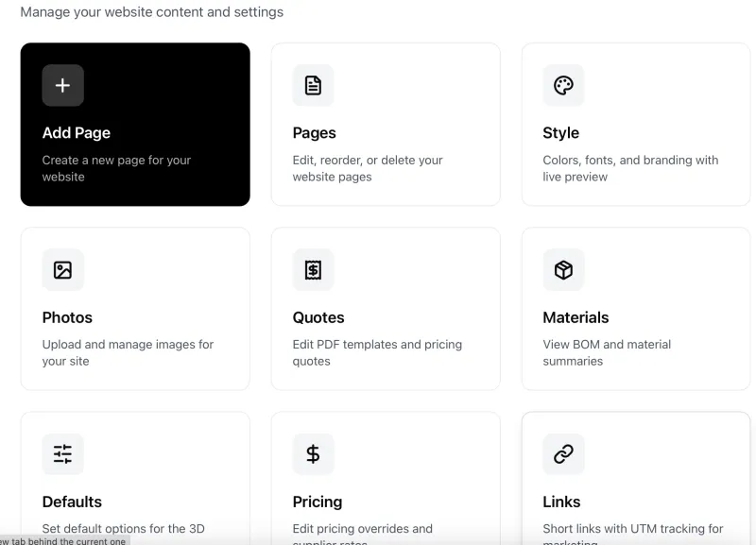This screenshot has width=756, height=545.
Task: Open Style to edit colors and fonts
Action: point(635,124)
